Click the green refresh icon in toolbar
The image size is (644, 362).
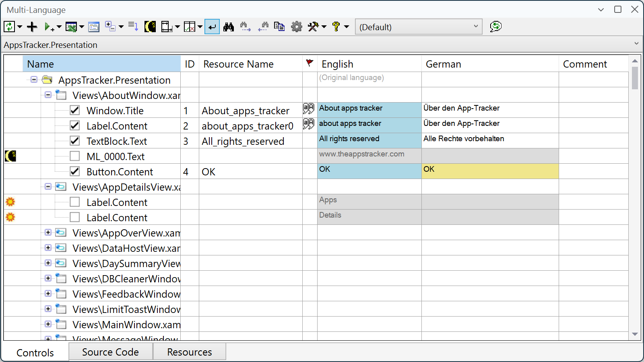coord(9,27)
